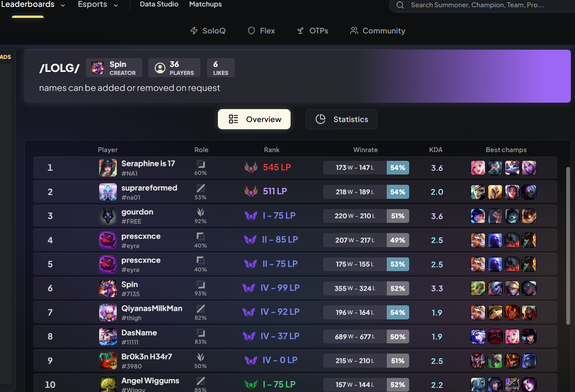Open Angel Wiggums player link
Viewport: 575px width, 392px height.
(150, 381)
